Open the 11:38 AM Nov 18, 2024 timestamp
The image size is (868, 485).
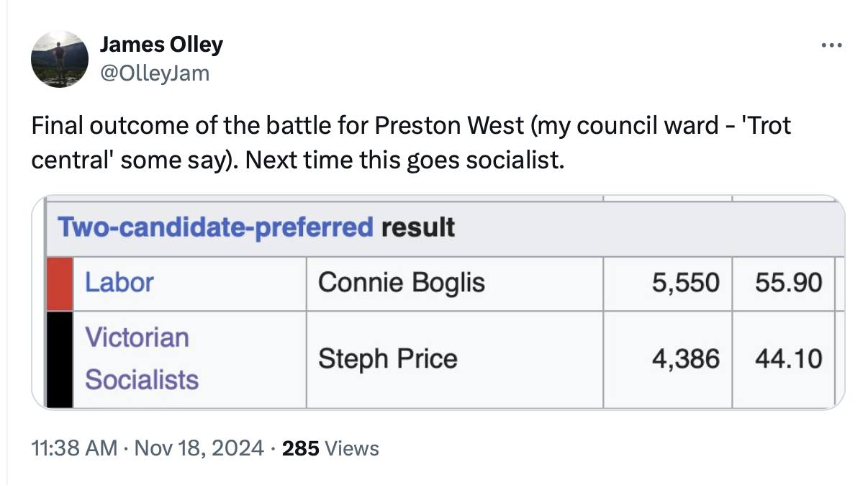pos(148,448)
